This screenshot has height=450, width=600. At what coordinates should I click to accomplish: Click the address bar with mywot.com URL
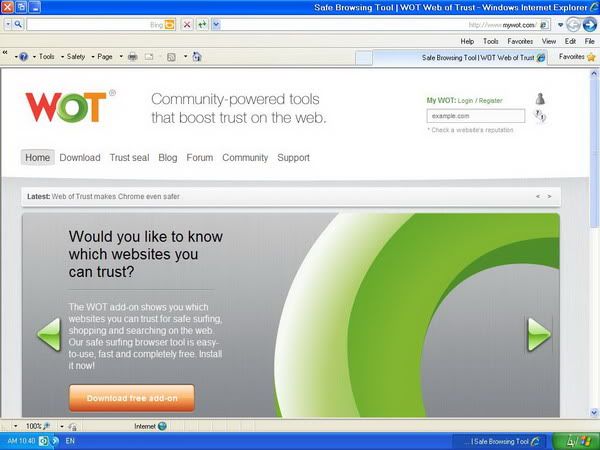coord(385,25)
